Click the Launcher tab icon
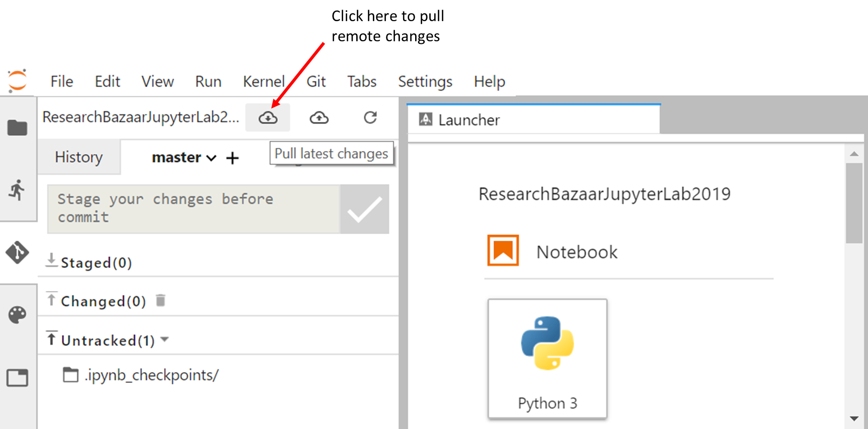This screenshot has height=429, width=868. coord(426,119)
